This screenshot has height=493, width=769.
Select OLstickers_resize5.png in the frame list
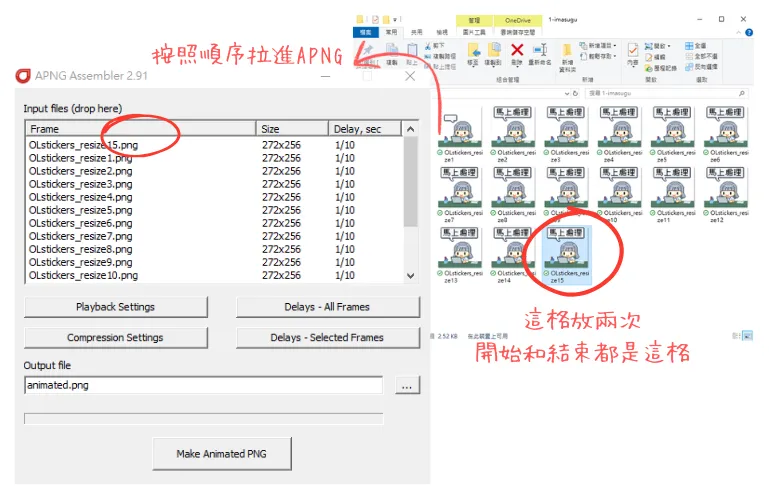[x=80, y=210]
